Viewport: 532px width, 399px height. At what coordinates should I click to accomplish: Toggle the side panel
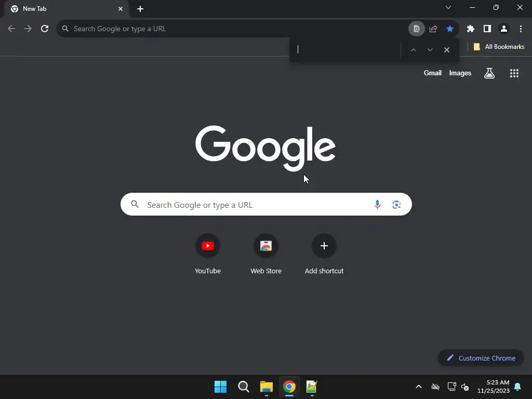tap(487, 29)
